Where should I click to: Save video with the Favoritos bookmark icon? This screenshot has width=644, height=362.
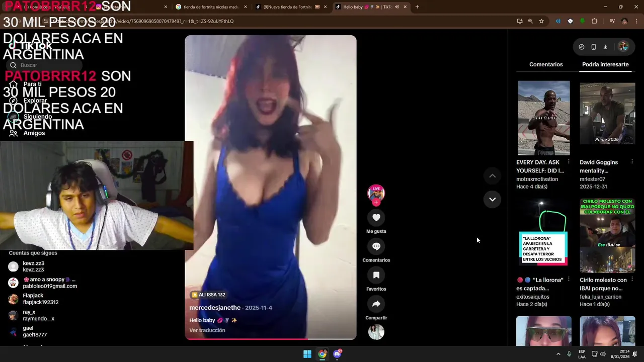pyautogui.click(x=376, y=275)
